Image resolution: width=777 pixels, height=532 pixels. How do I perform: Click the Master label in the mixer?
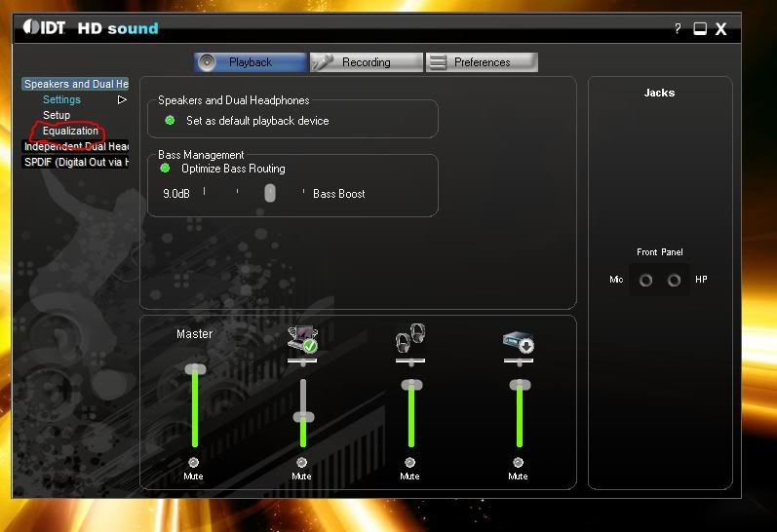click(x=194, y=334)
